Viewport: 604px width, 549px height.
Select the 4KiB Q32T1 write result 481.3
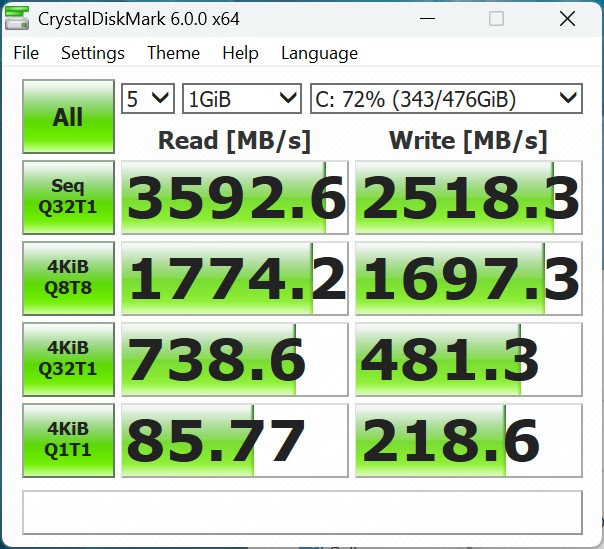click(x=468, y=359)
